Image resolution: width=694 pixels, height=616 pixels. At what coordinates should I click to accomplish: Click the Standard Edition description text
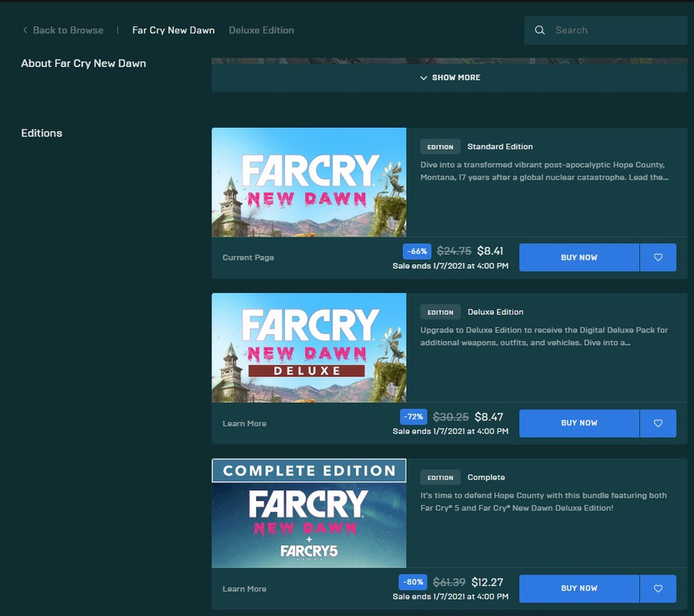[x=545, y=171]
